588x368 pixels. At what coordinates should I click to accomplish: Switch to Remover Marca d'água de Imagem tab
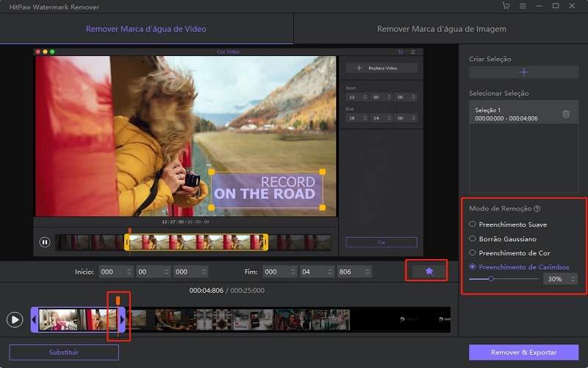coord(441,29)
